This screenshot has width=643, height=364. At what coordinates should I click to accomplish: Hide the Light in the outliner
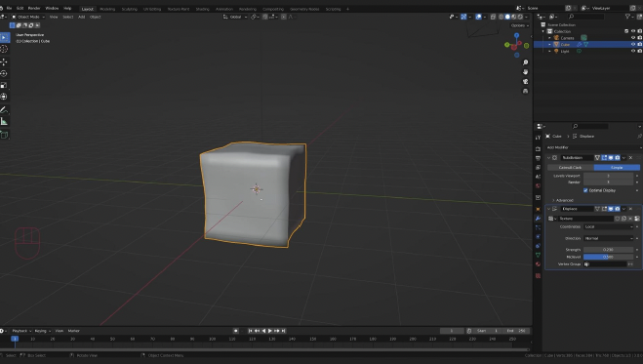point(632,51)
